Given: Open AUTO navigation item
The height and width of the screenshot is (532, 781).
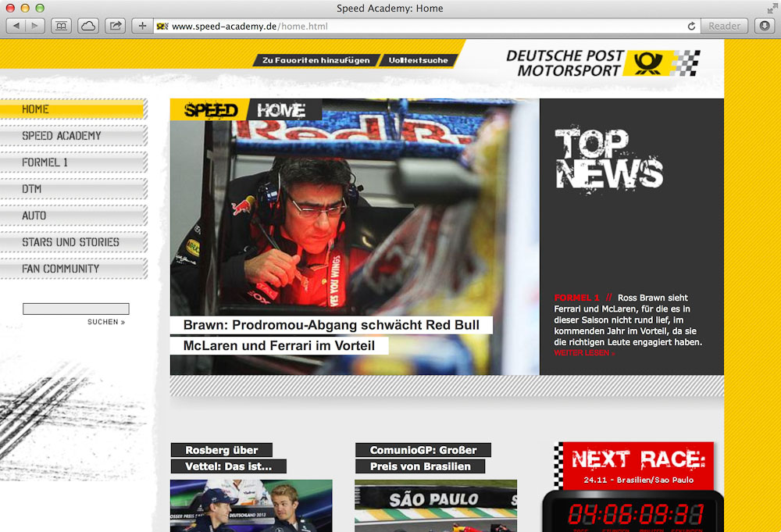Looking at the screenshot, I should (73, 216).
